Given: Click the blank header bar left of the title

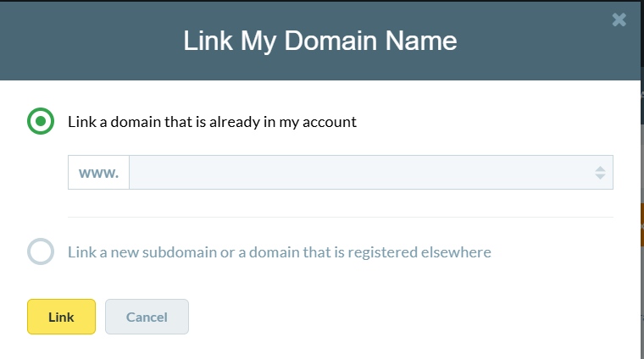Looking at the screenshot, I should 85,41.
